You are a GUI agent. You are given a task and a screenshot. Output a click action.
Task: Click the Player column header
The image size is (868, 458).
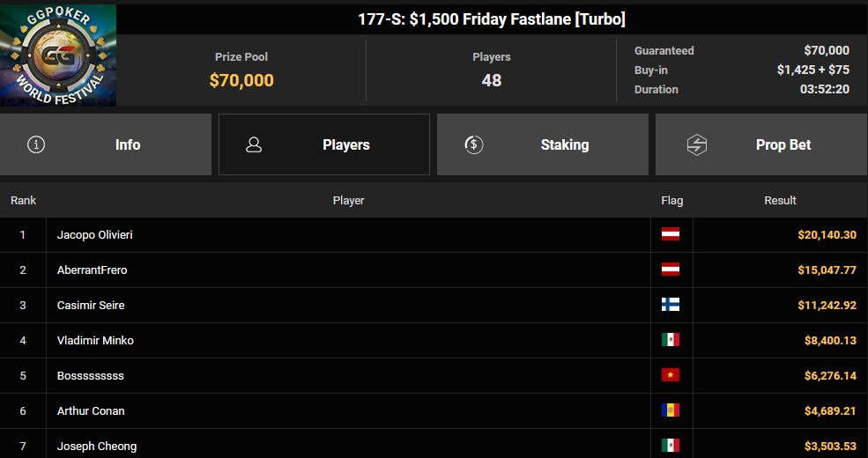coord(349,200)
